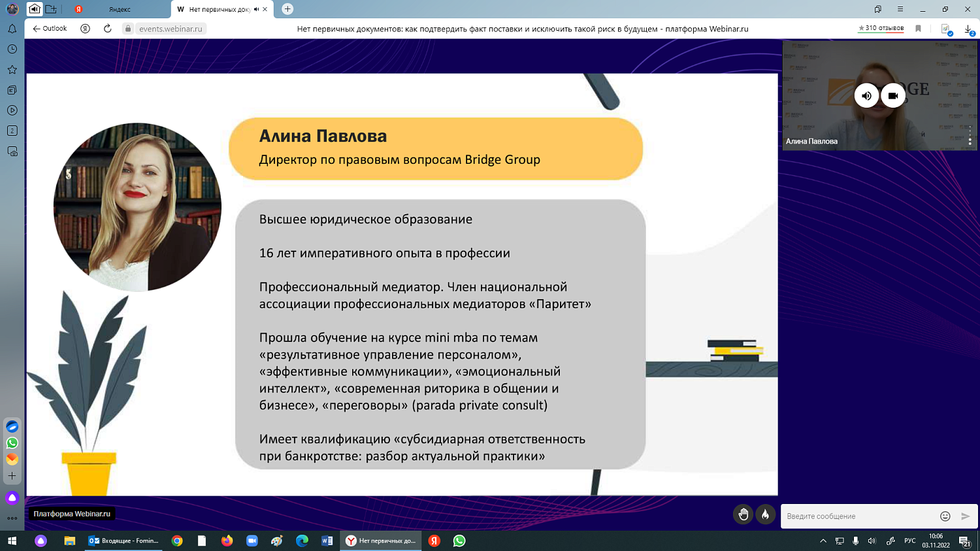Click the Платформа Webinar.ru label
This screenshot has width=980, height=551.
(72, 514)
